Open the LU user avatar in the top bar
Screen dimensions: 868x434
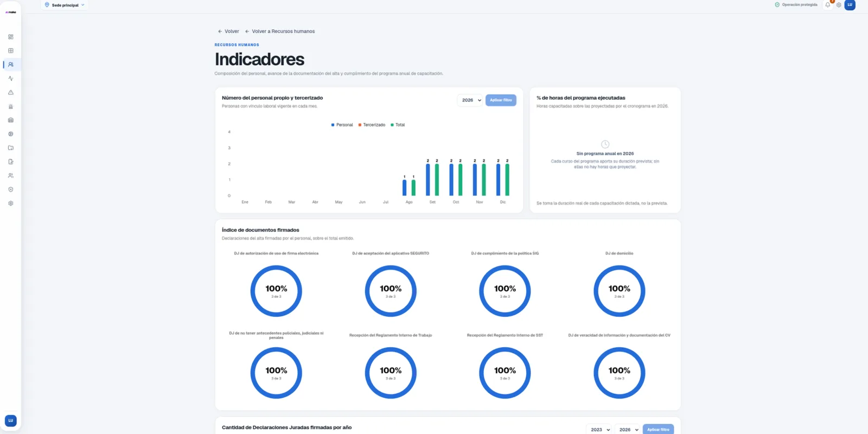click(x=850, y=5)
